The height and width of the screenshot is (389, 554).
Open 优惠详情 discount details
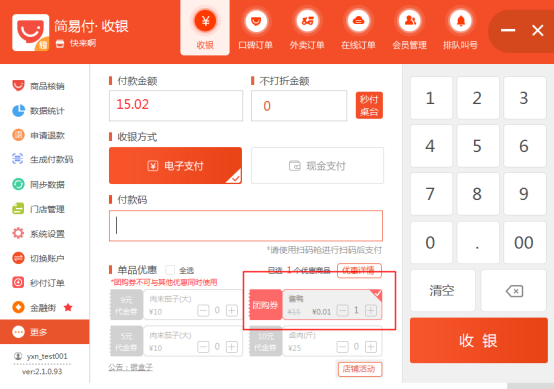(x=359, y=270)
